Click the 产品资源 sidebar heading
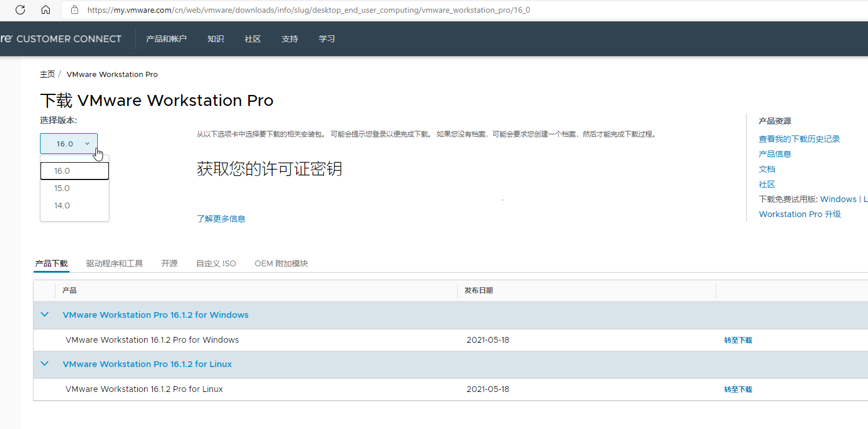This screenshot has height=429, width=868. (775, 121)
